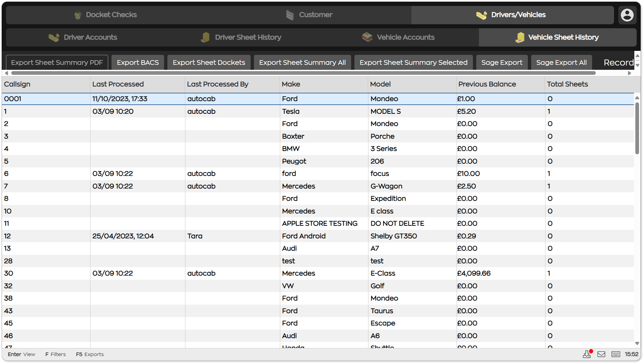Viewport: 644px width, 364px height.
Task: Click Export Sheet Summary PDF button
Action: tap(57, 62)
